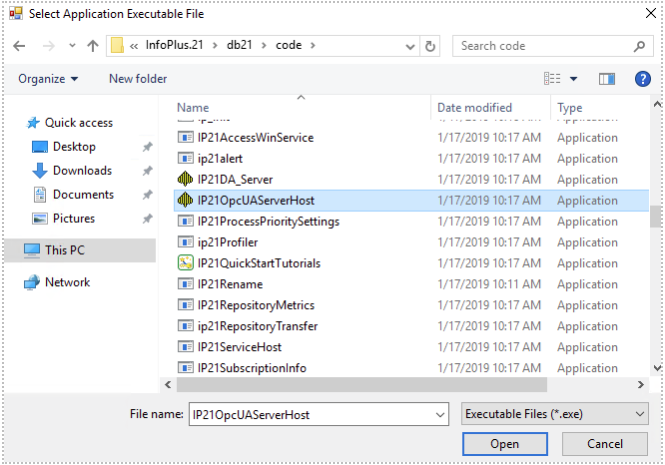Screen dimensions: 665x465
Task: Open the address bar history dropdown
Action: point(410,46)
